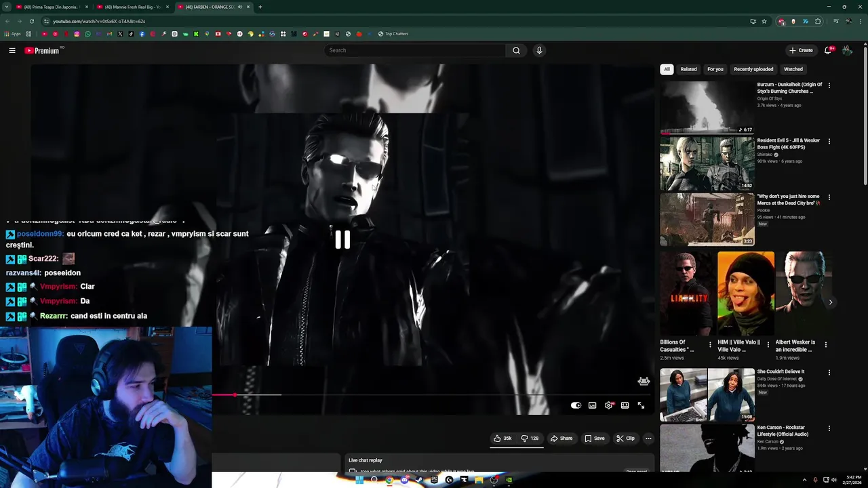Click the Create button
Viewport: 868px width, 488px height.
click(801, 50)
